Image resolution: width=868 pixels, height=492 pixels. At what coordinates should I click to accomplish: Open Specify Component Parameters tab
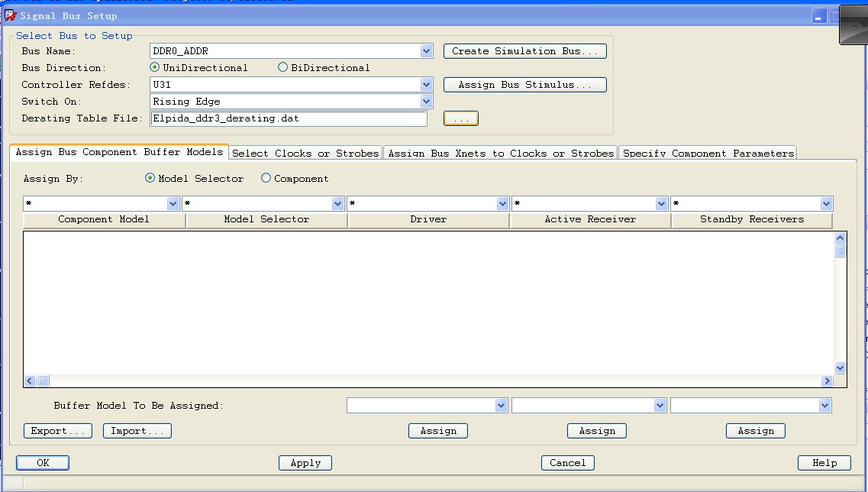tap(708, 154)
